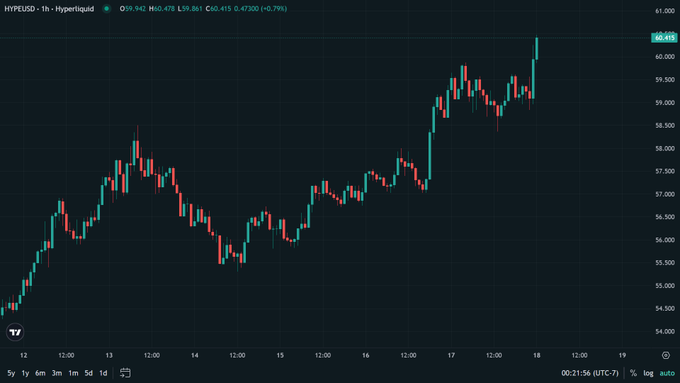Select the 3m time range
The image size is (680, 383).
click(x=57, y=373)
